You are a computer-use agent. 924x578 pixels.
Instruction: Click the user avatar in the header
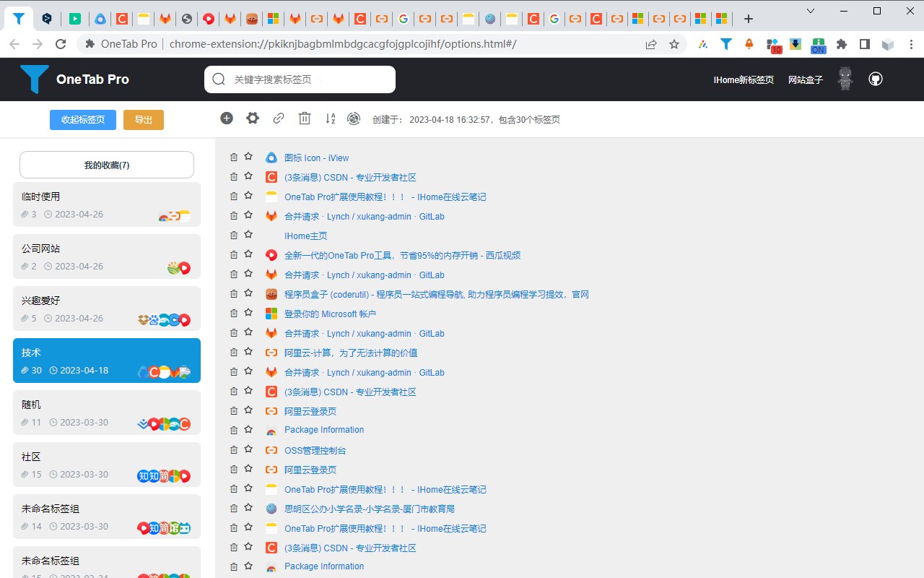click(845, 79)
